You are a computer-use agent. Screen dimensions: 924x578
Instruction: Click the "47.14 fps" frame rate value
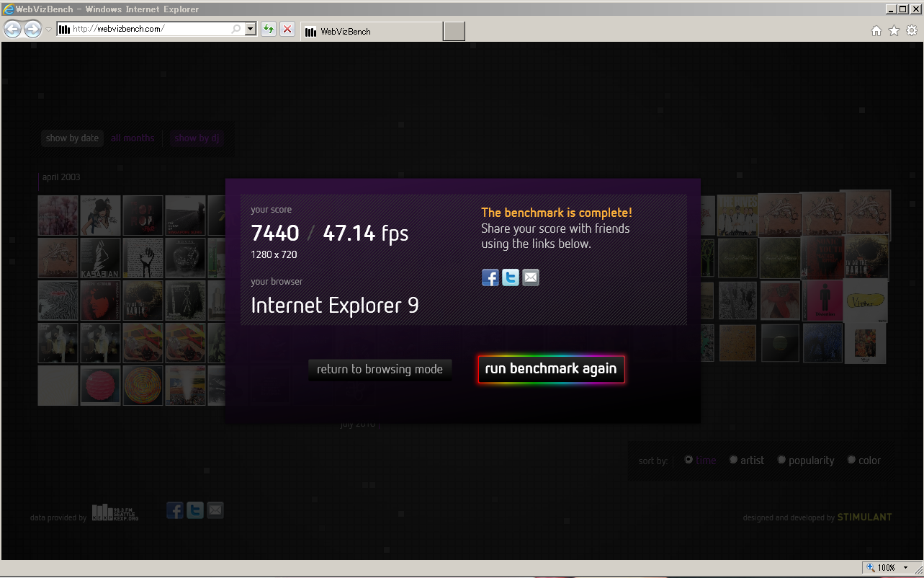pyautogui.click(x=365, y=233)
